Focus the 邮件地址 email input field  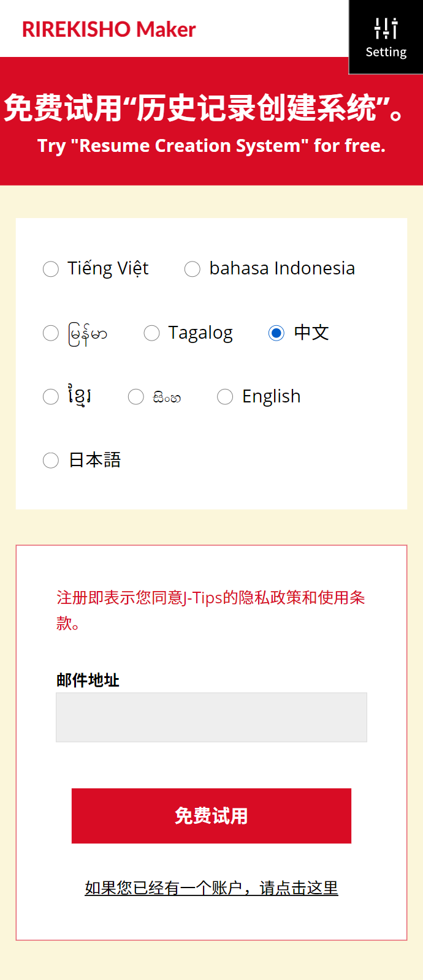tap(211, 717)
